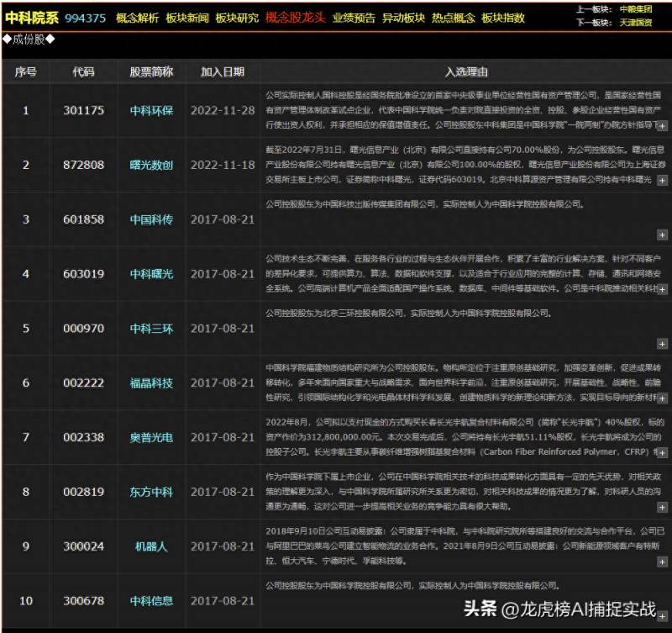Expand reason text for 奥普光电 row
The height and width of the screenshot is (633, 672).
point(662,453)
